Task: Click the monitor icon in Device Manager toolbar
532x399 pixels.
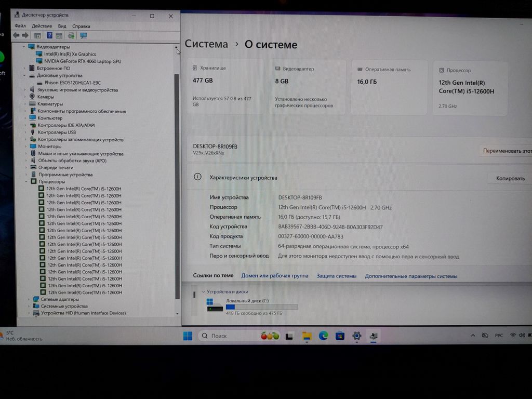Action: [x=83, y=35]
